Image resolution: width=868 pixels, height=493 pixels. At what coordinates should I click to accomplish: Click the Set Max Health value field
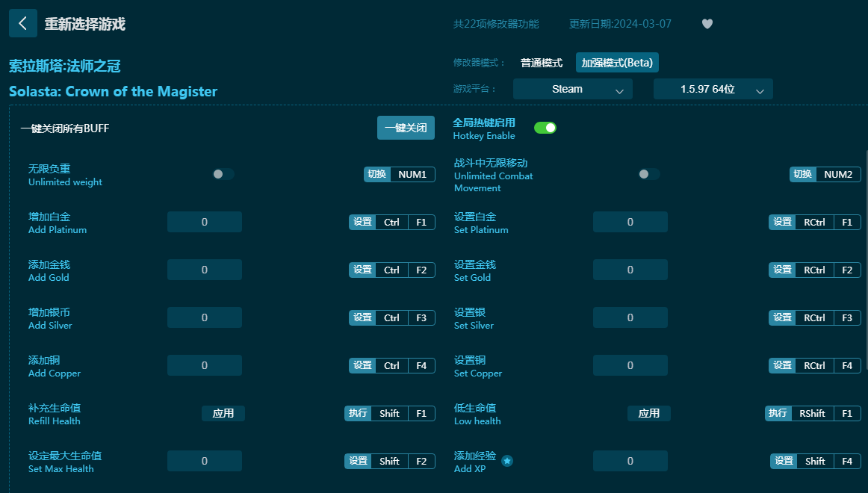pos(204,462)
